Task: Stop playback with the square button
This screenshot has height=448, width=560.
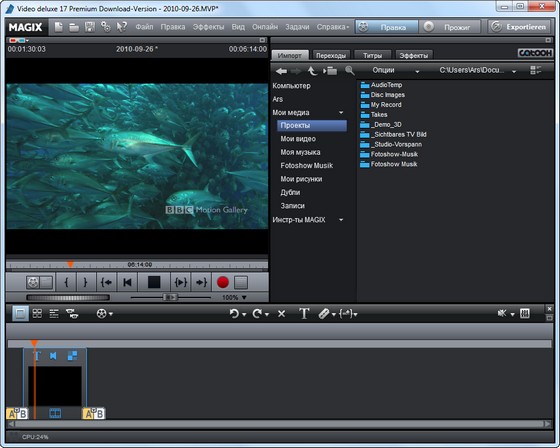Action: [x=154, y=282]
